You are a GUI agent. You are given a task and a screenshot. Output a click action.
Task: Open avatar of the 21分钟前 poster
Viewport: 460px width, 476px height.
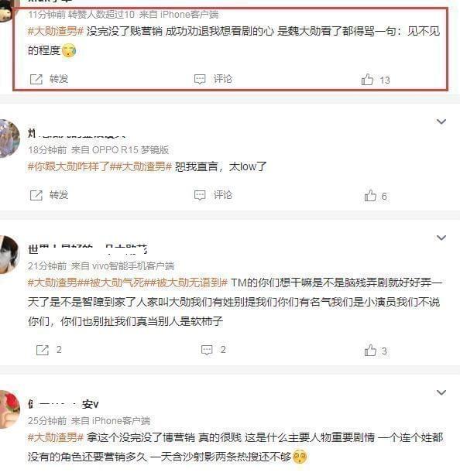tap(10, 255)
